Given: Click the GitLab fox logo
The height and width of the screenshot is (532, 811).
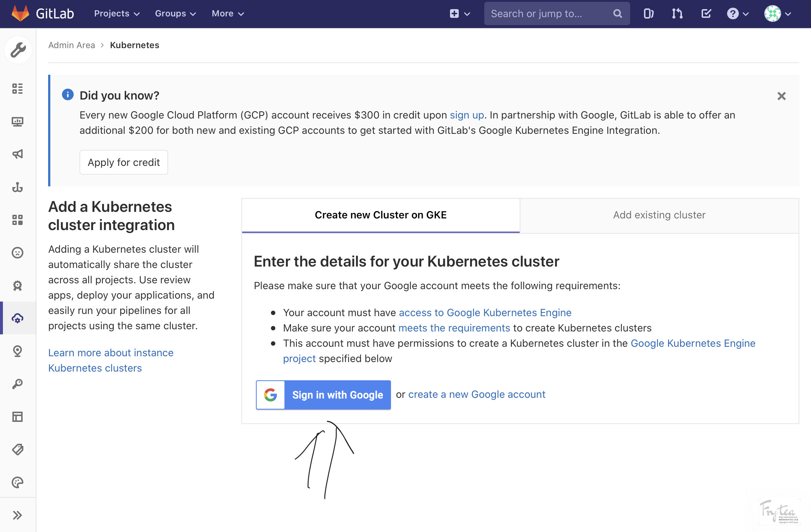Looking at the screenshot, I should point(20,13).
